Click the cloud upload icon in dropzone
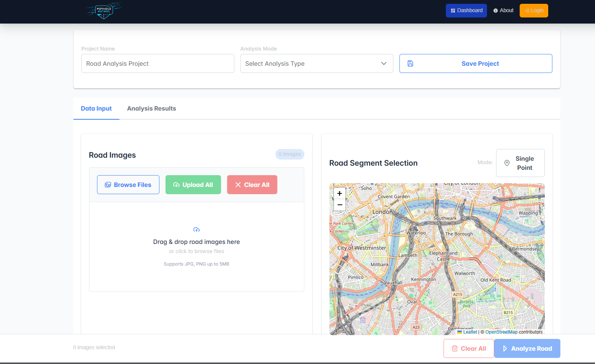Viewport: 595px width, 364px height. tap(197, 229)
